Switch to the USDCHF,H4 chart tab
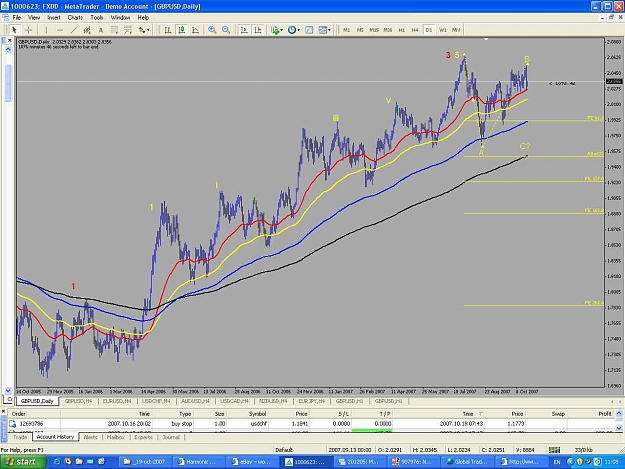625x469 pixels. (x=156, y=401)
